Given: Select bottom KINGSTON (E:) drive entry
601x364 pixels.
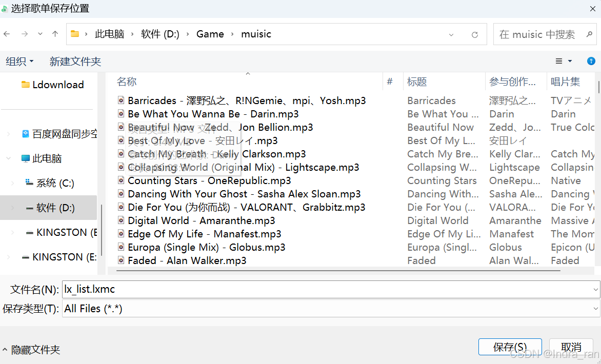Looking at the screenshot, I should point(58,257).
